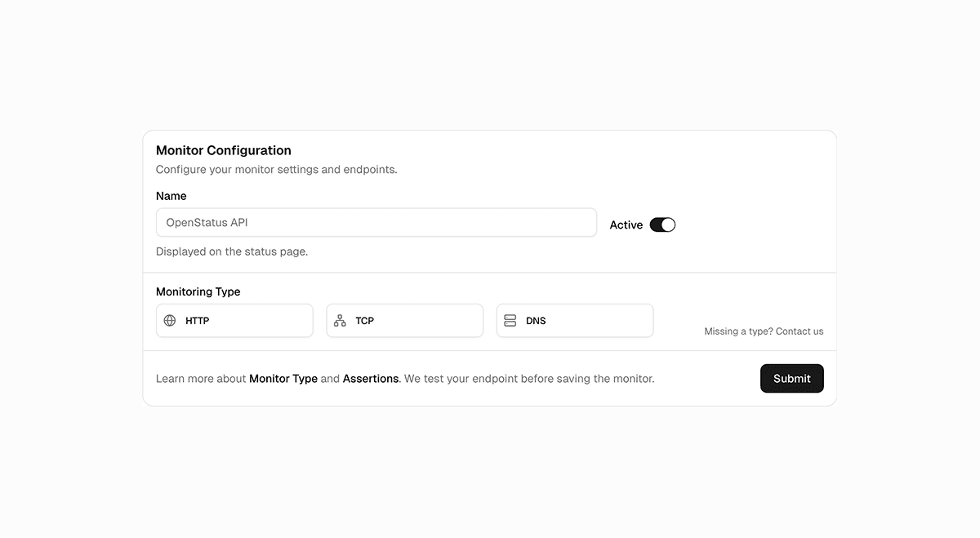Click the Active label next to the switch
This screenshot has width=980, height=538.
(626, 225)
